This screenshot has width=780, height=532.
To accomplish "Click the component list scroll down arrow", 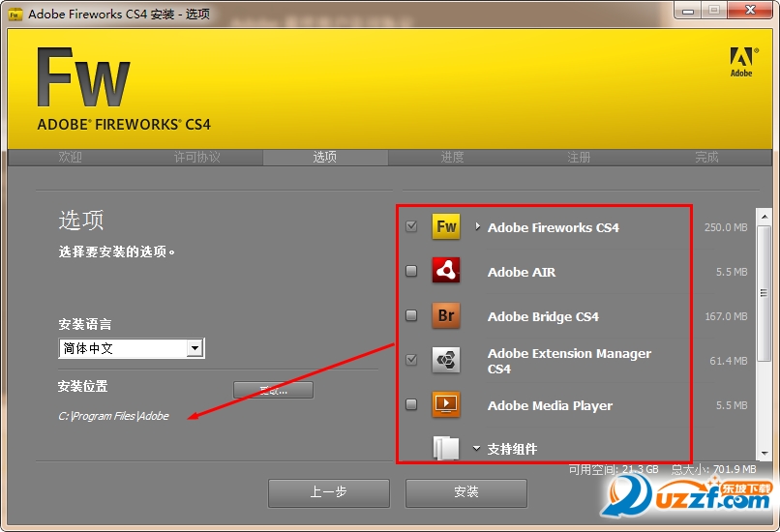I will coord(765,453).
